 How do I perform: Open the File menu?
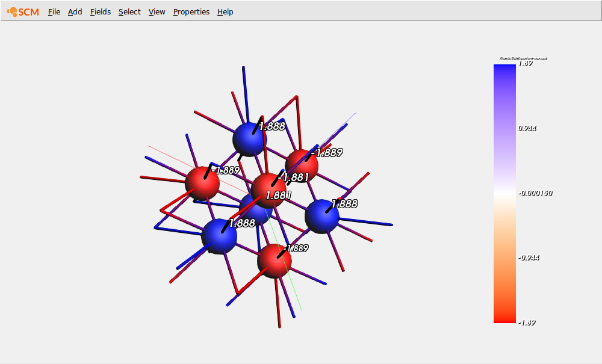[x=54, y=12]
